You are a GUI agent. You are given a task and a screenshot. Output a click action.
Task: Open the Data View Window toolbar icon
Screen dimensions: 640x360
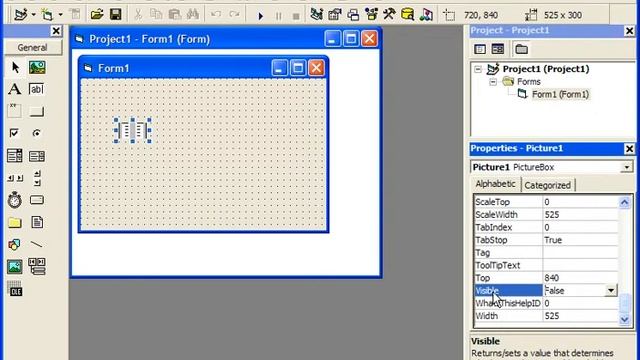coord(407,15)
